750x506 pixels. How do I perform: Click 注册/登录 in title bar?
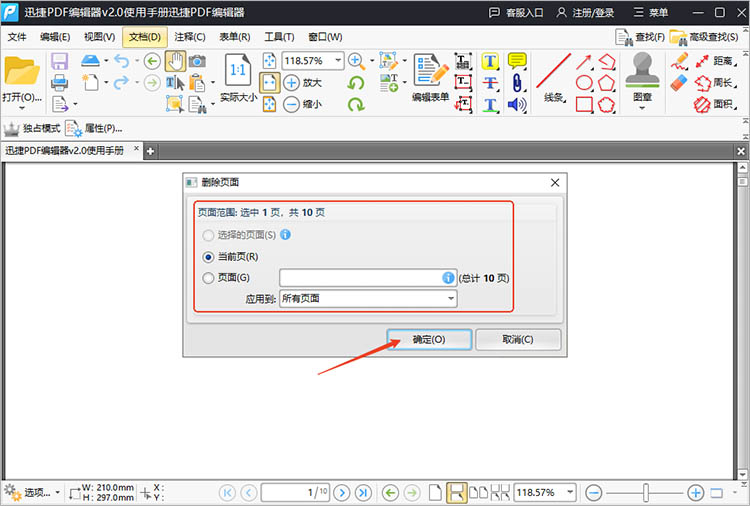[585, 12]
